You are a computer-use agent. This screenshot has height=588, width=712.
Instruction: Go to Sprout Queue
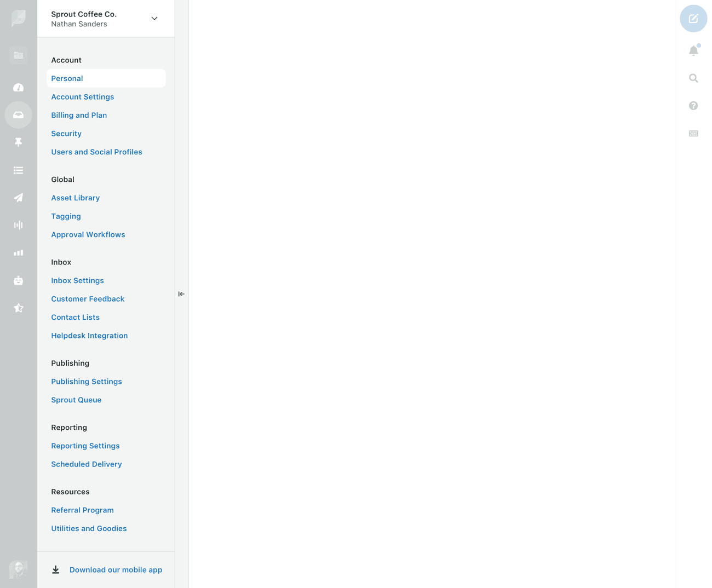pos(76,400)
